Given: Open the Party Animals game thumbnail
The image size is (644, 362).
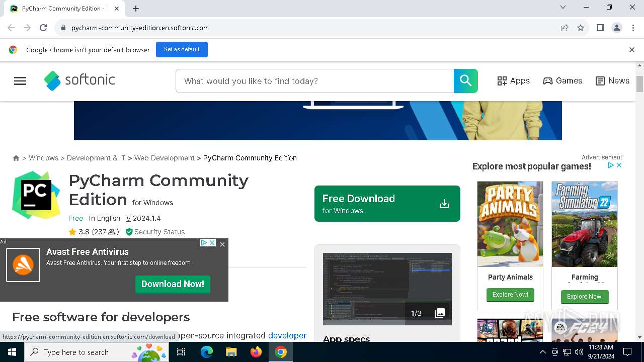Looking at the screenshot, I should tap(510, 224).
